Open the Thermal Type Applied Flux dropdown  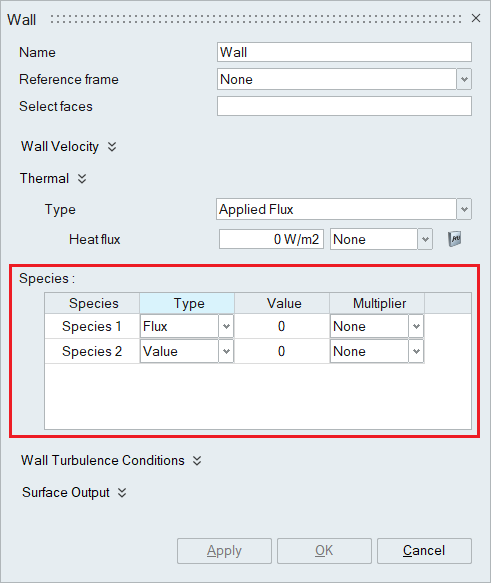tap(464, 209)
